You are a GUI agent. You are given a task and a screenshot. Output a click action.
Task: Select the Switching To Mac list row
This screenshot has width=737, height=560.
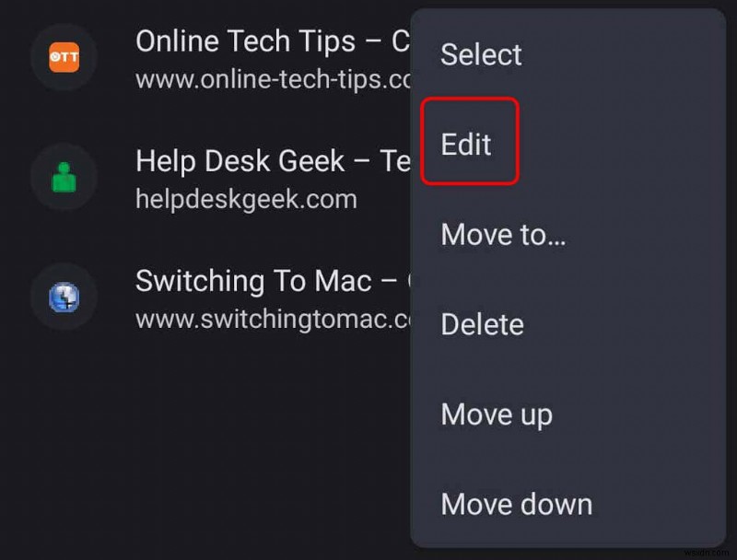click(x=212, y=297)
